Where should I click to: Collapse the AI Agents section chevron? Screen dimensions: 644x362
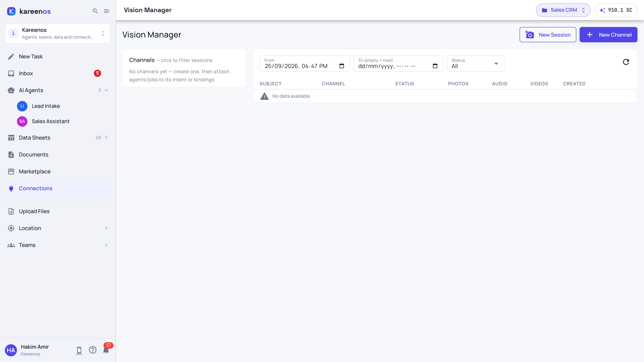106,90
